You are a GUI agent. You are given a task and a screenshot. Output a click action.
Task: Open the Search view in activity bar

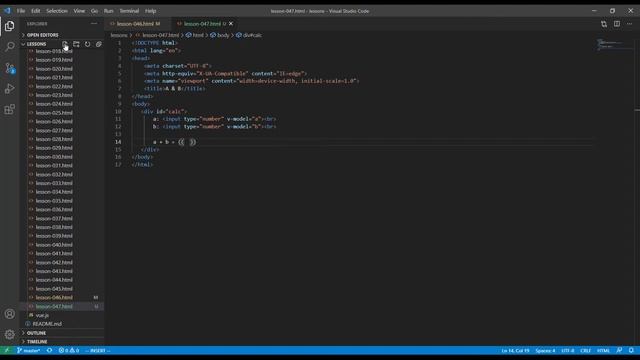pyautogui.click(x=9, y=47)
